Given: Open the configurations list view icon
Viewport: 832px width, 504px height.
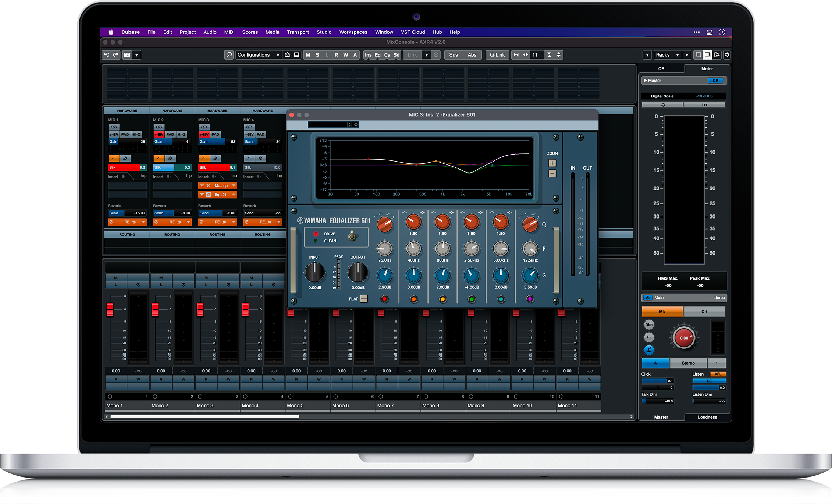Looking at the screenshot, I should click(x=296, y=55).
